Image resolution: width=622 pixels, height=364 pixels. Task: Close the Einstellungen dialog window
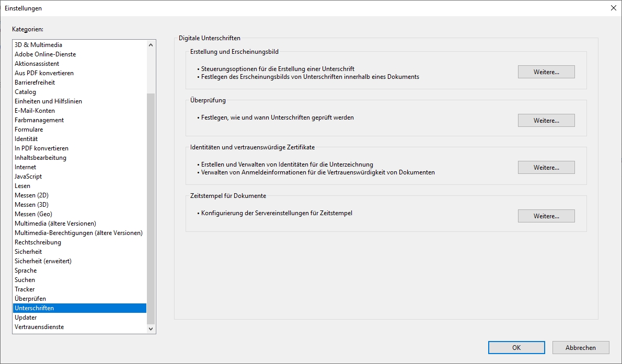[x=613, y=8]
